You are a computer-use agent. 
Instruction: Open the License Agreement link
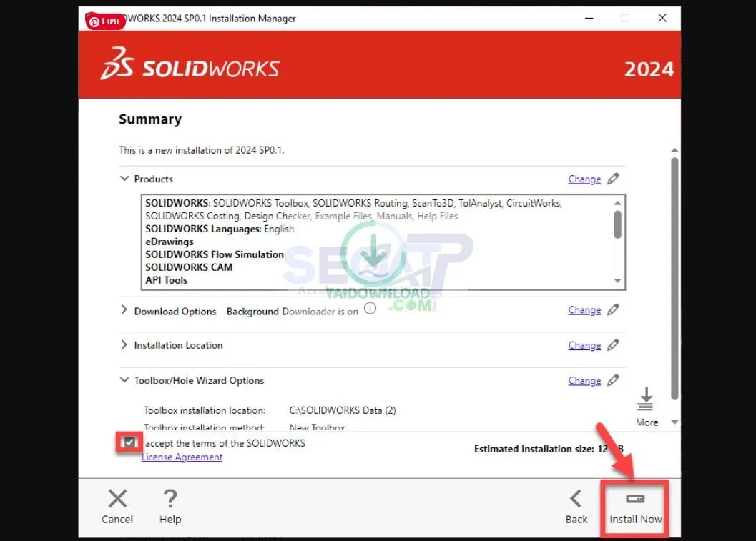(182, 457)
